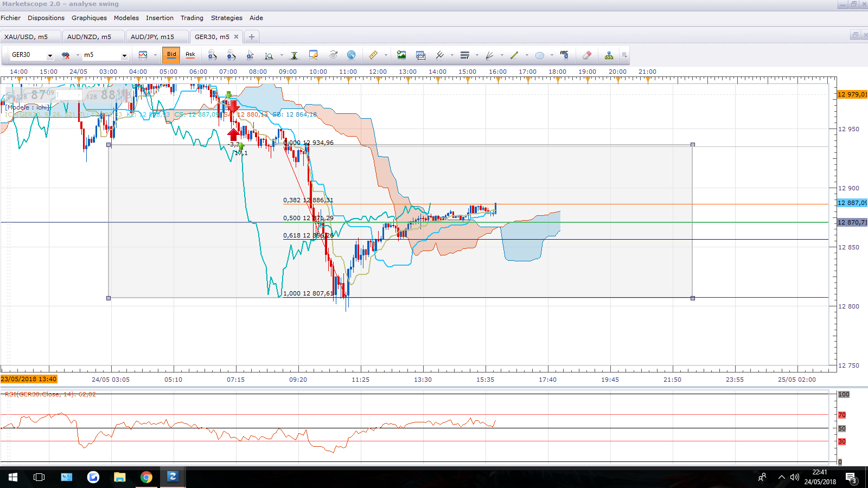868x488 pixels.
Task: Open the taskbar volume control
Action: click(795, 477)
